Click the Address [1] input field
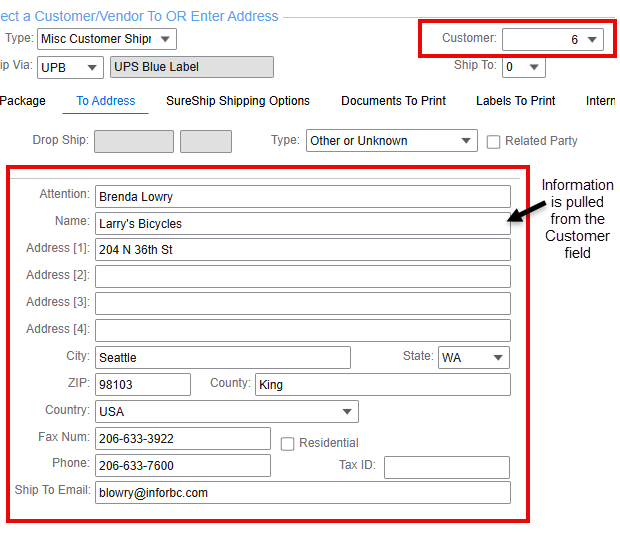 (302, 249)
